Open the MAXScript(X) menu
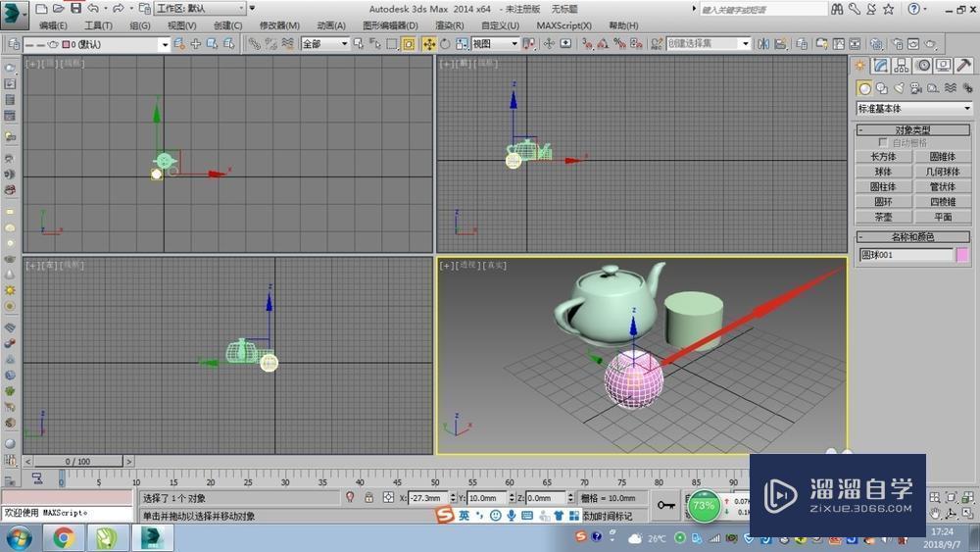 pyautogui.click(x=563, y=25)
